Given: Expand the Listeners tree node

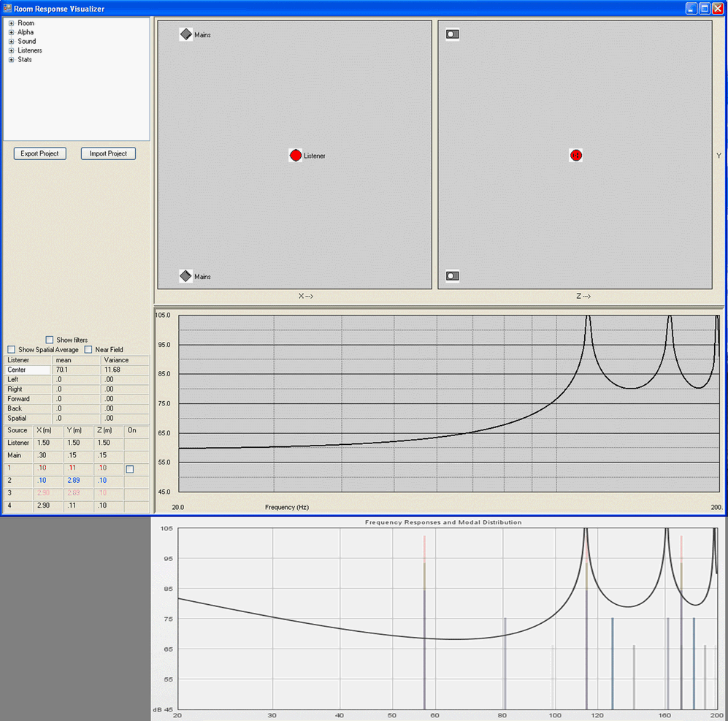Looking at the screenshot, I should click(x=11, y=50).
